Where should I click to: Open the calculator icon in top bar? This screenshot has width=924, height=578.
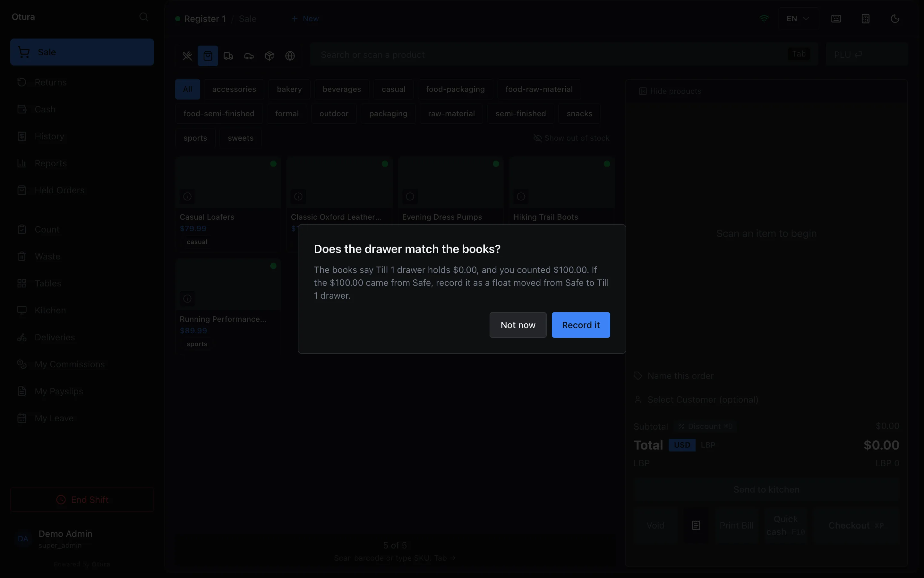pyautogui.click(x=866, y=19)
